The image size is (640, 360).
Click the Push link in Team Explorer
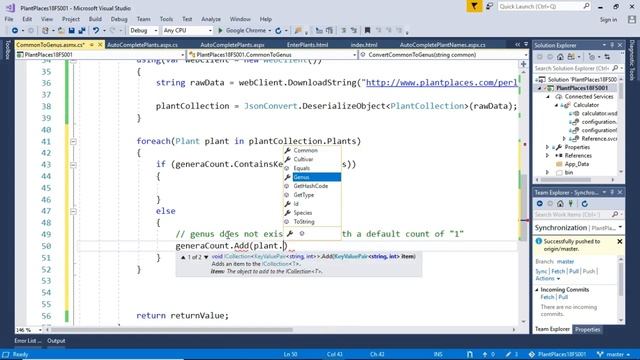tap(588, 271)
